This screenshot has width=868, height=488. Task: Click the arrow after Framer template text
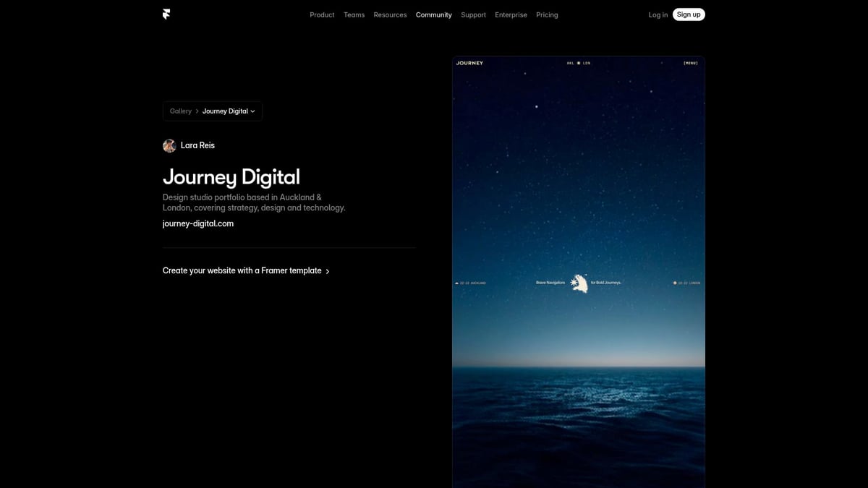pyautogui.click(x=328, y=272)
